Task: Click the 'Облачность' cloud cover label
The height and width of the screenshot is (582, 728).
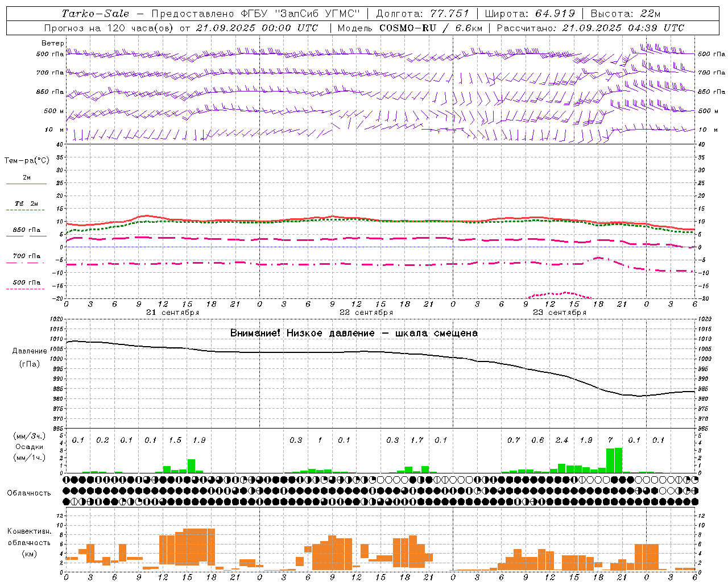Action: click(29, 493)
